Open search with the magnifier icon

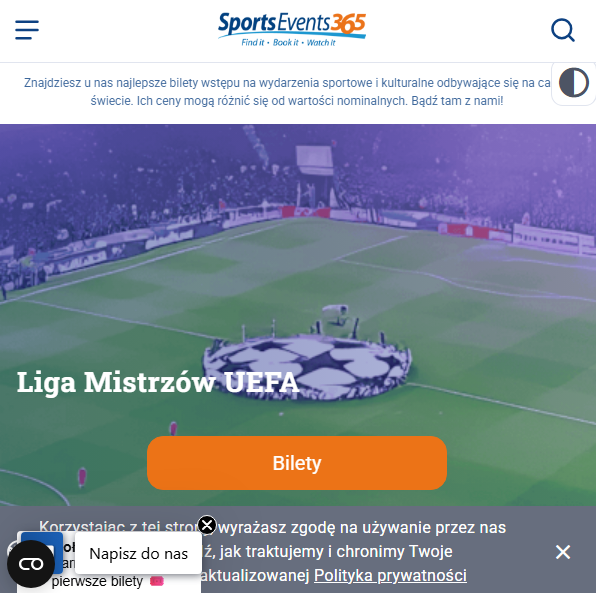pos(563,30)
